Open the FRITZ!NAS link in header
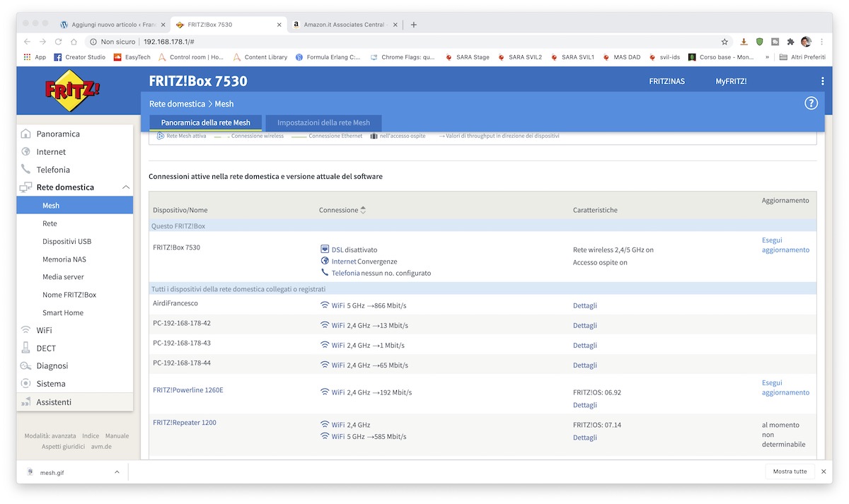Viewport: 849px width, 504px height. coord(667,81)
